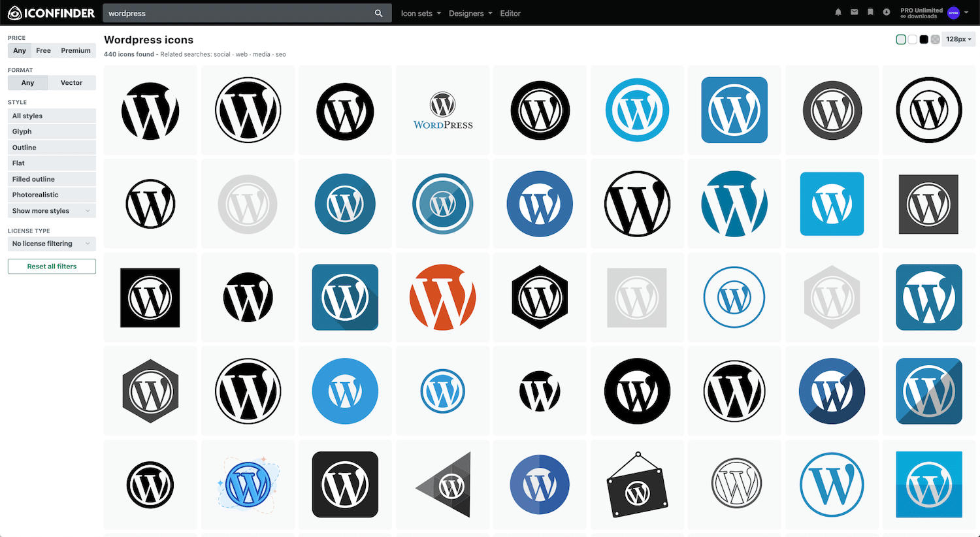Expand Show more styles
The width and height of the screenshot is (980, 537).
point(52,210)
